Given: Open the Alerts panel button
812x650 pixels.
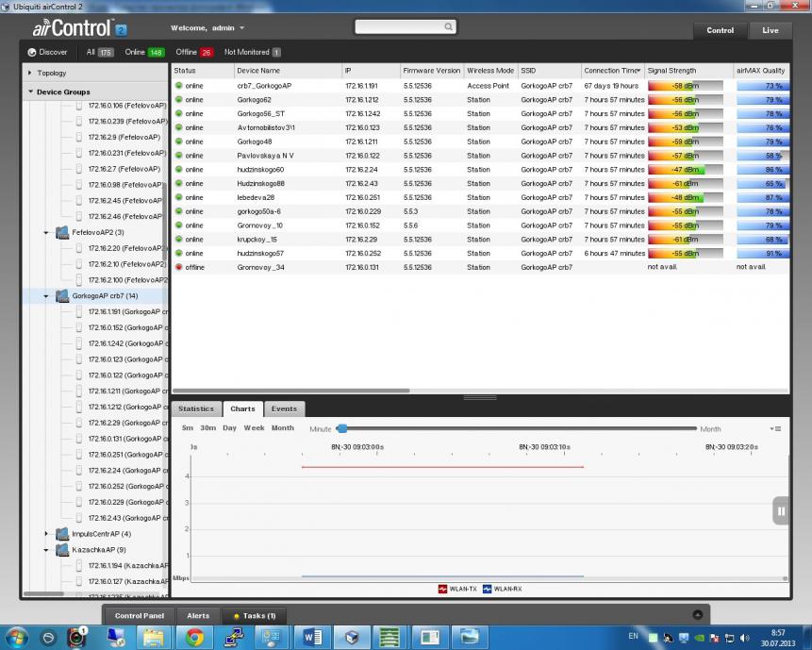Looking at the screenshot, I should [x=198, y=616].
